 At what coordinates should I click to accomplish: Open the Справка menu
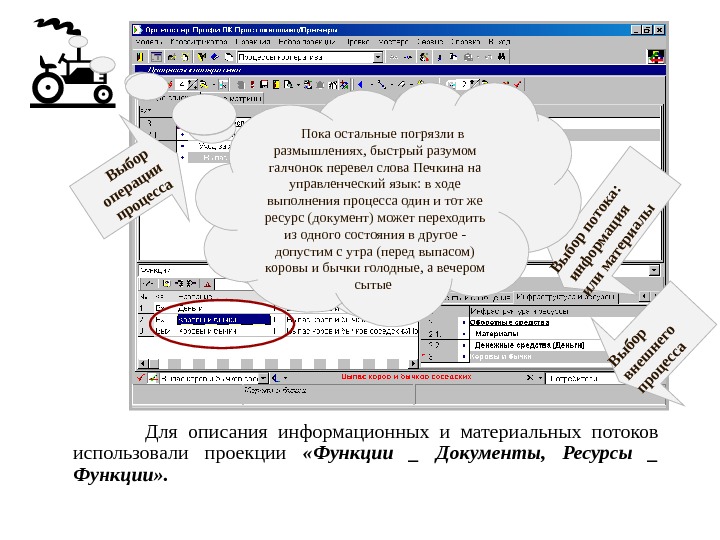coord(465,42)
